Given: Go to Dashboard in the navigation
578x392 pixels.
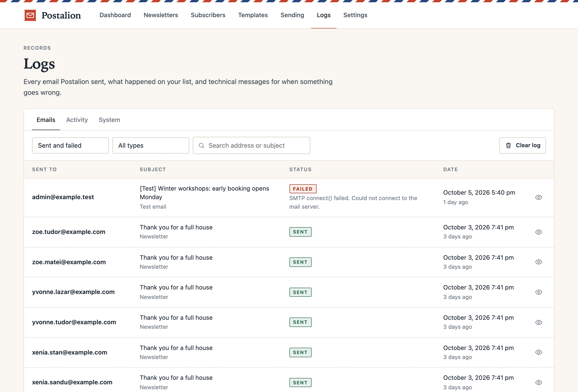Looking at the screenshot, I should tap(115, 15).
